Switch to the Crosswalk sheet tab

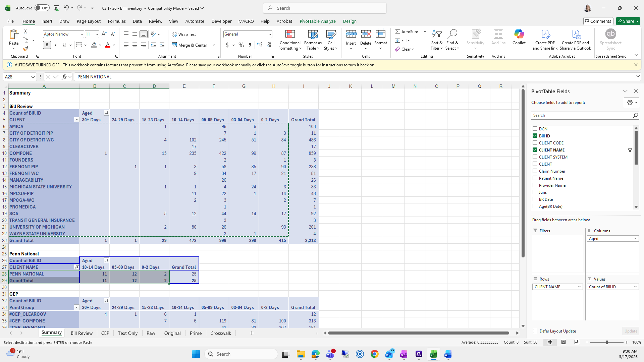tap(221, 333)
